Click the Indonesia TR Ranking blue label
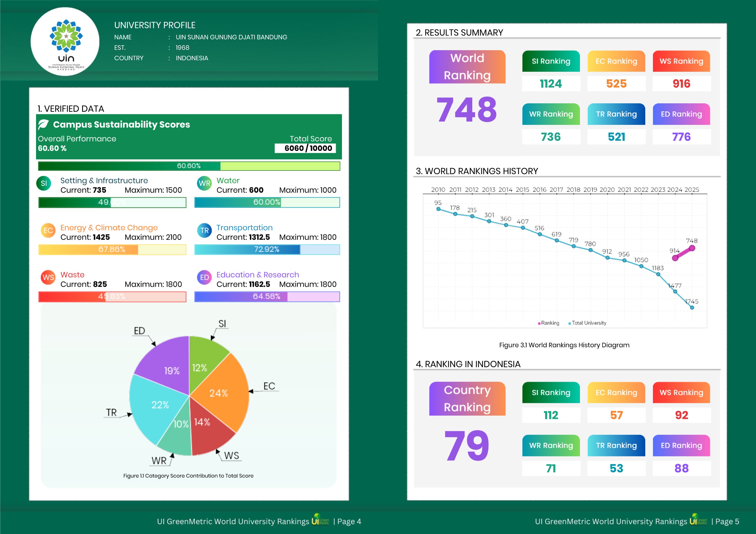 (x=616, y=445)
